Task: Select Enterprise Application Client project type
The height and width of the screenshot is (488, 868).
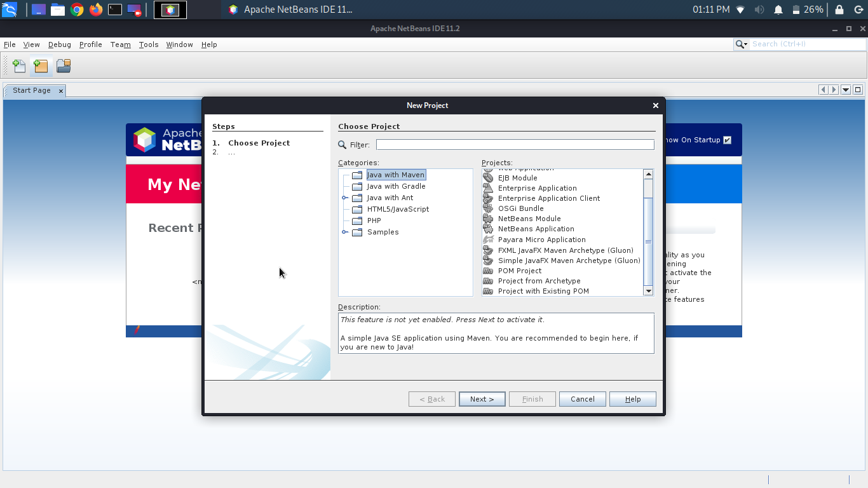Action: [548, 198]
